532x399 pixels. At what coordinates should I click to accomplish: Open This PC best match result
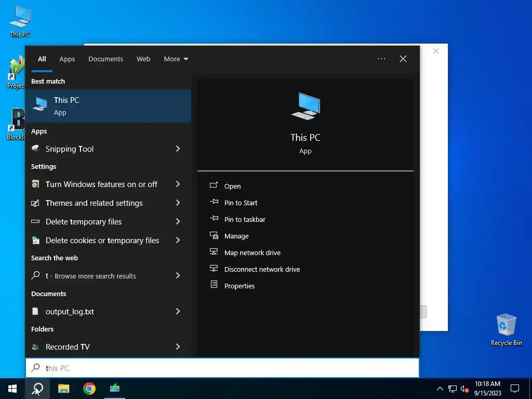click(108, 106)
